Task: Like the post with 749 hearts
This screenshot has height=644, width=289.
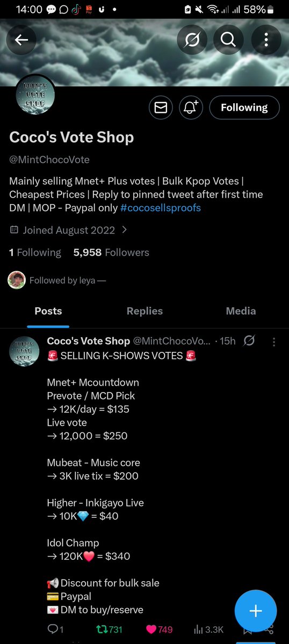Action: click(160, 629)
